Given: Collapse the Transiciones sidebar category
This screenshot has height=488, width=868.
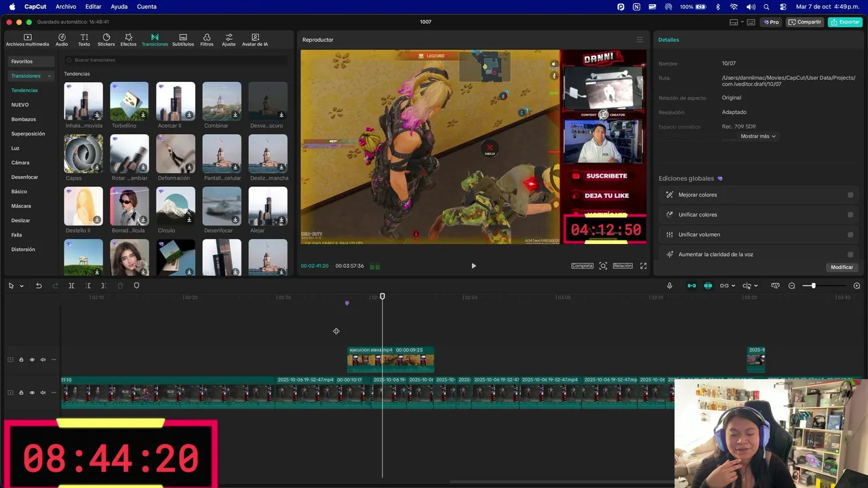Looking at the screenshot, I should 50,76.
